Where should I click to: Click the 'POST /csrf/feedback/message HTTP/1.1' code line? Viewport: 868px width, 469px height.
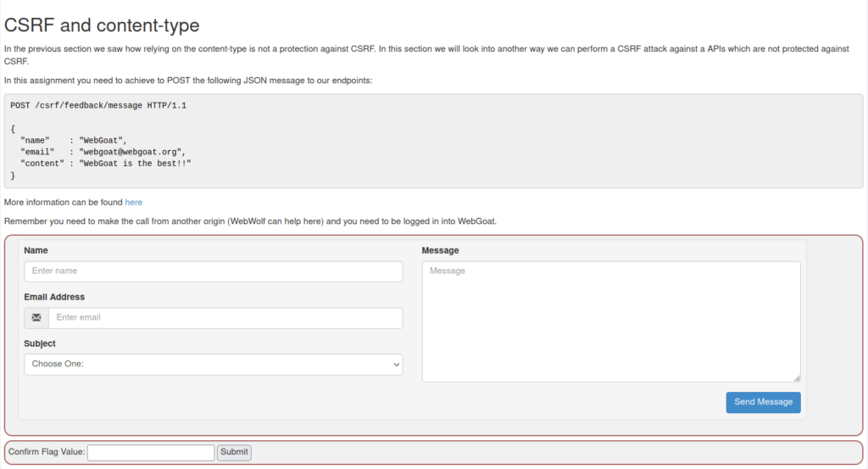click(x=98, y=105)
